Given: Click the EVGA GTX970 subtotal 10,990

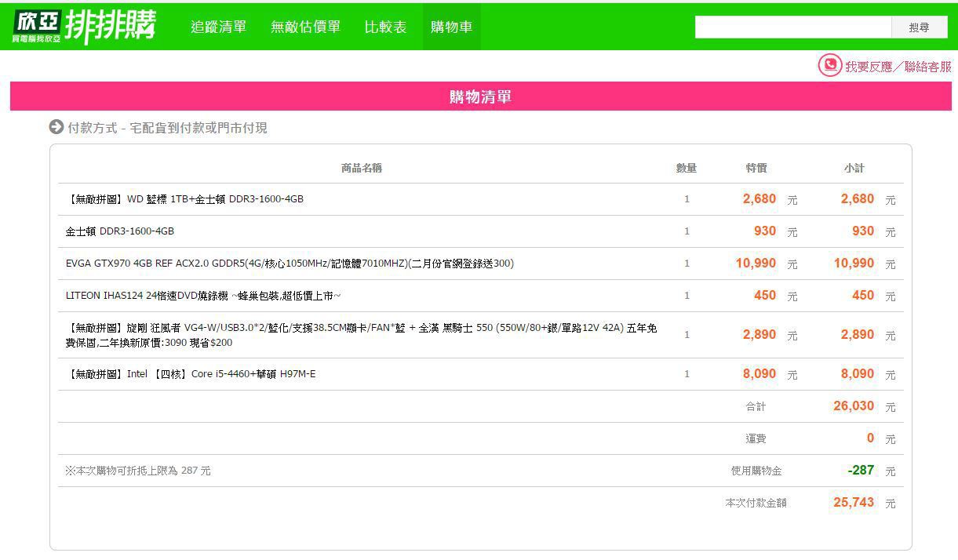Looking at the screenshot, I should click(x=854, y=264).
